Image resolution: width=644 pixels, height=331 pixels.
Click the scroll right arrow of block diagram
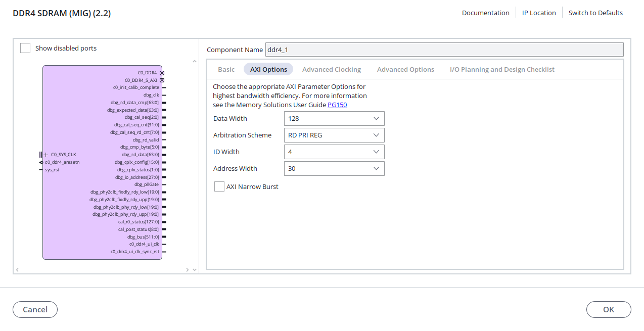pyautogui.click(x=187, y=270)
